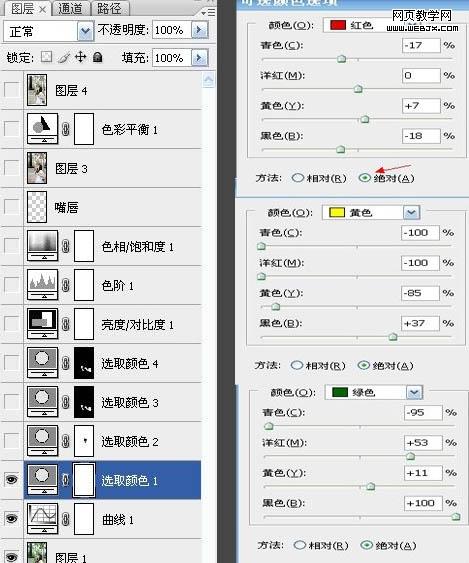This screenshot has height=563, width=469.
Task: Click the 选取颜色 3 adjustment icon
Action: [42, 402]
